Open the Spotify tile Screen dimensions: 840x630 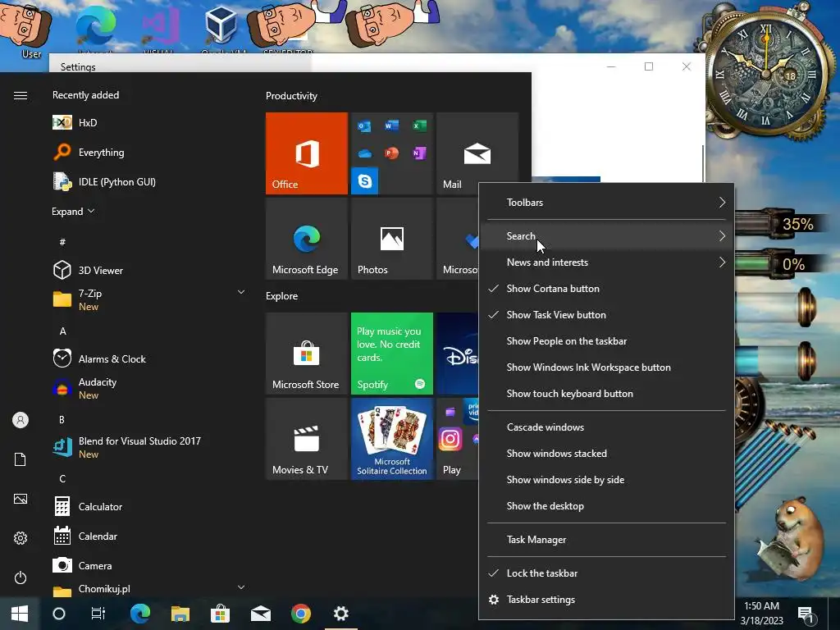coord(391,354)
